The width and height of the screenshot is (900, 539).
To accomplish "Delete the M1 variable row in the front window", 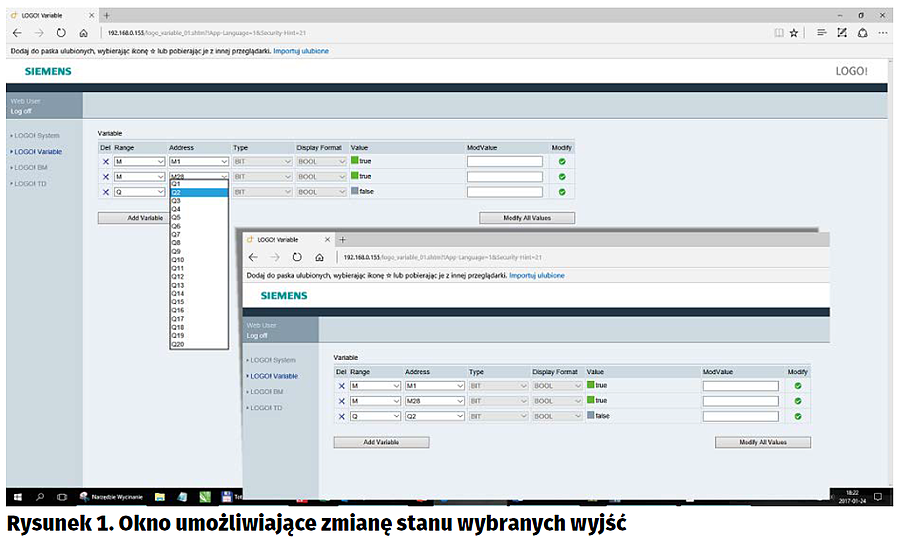I will point(341,385).
